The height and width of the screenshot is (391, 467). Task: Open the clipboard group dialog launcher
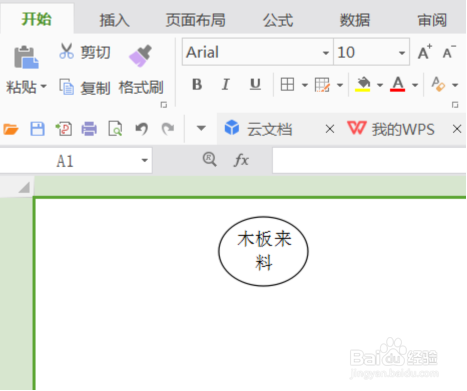tap(163, 105)
